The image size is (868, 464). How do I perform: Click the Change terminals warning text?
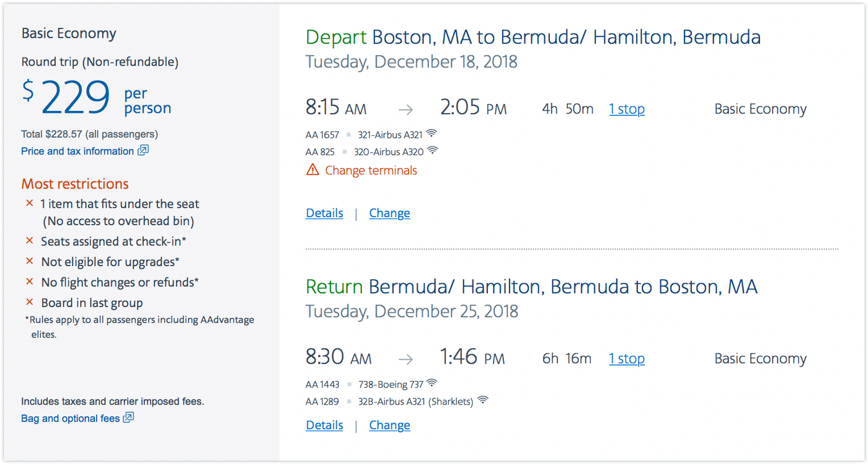point(370,170)
